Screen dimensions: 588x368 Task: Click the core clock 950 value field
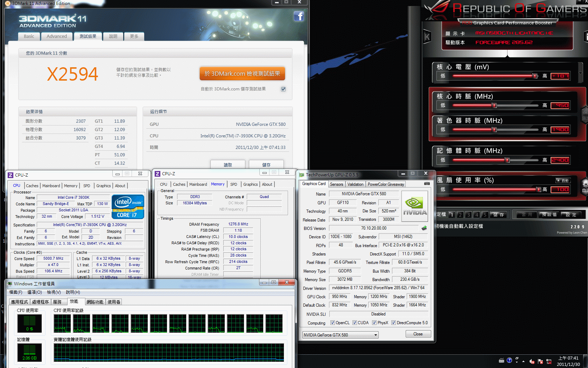coord(560,105)
